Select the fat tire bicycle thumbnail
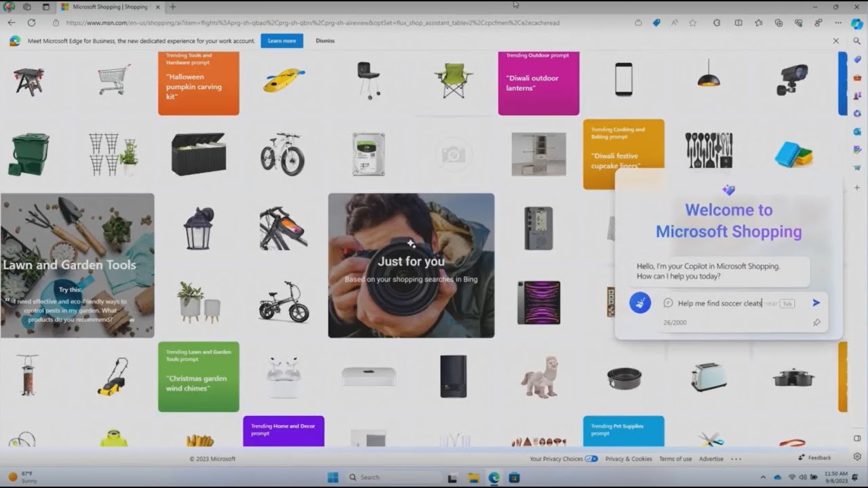The image size is (868, 488). click(283, 155)
